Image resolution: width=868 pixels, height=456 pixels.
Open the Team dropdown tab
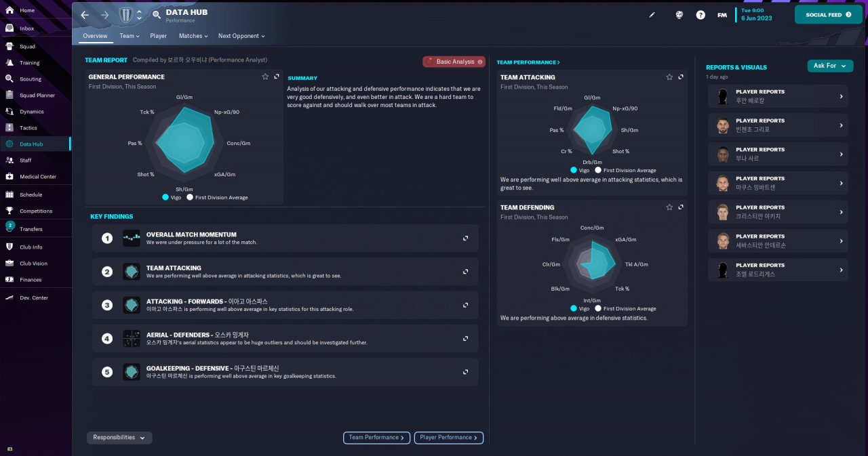coord(130,36)
